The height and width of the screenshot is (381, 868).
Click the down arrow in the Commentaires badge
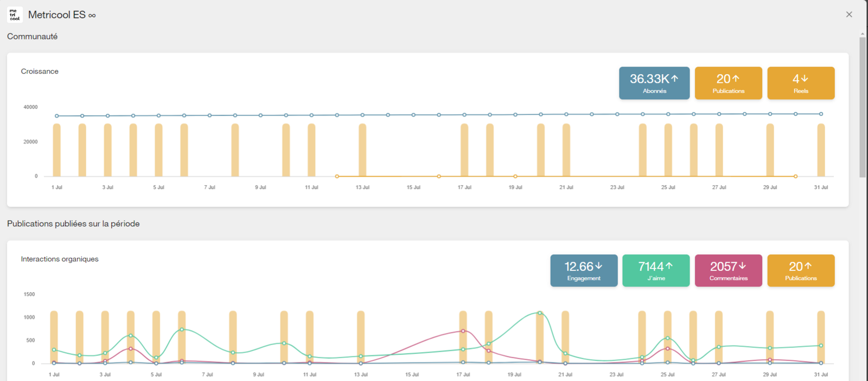[743, 266]
